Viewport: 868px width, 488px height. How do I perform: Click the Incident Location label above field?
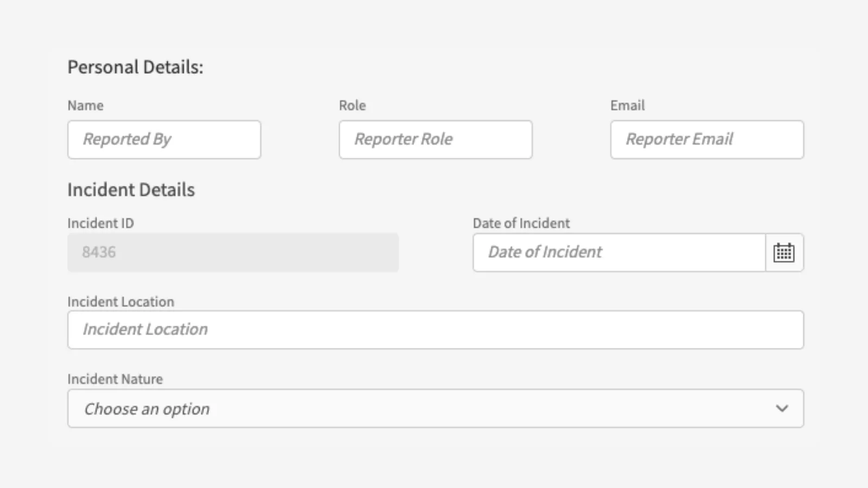click(120, 301)
